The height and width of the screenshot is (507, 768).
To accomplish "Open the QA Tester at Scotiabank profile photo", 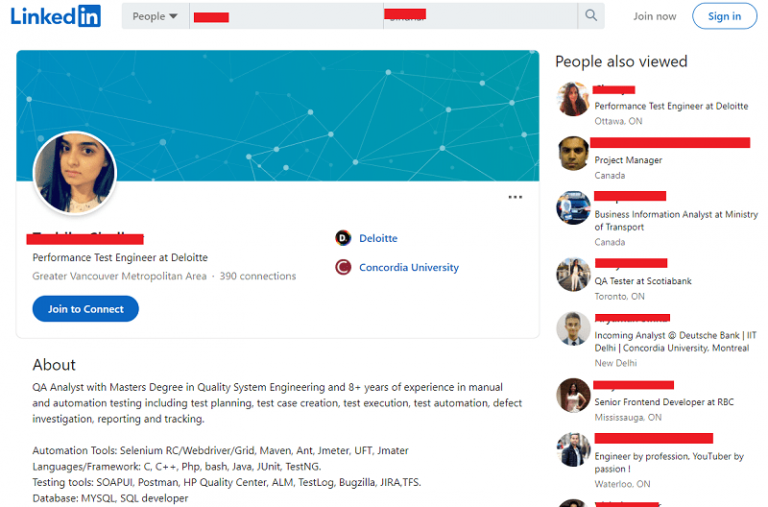I will tap(573, 274).
